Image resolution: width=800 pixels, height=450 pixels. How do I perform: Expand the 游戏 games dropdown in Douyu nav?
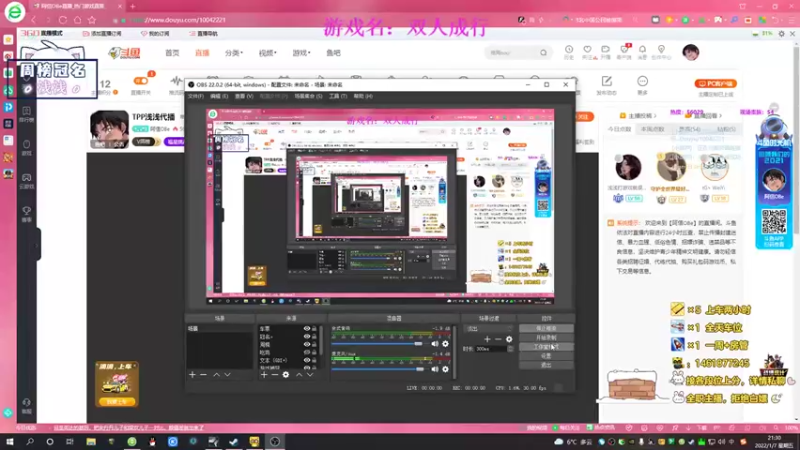click(x=302, y=53)
